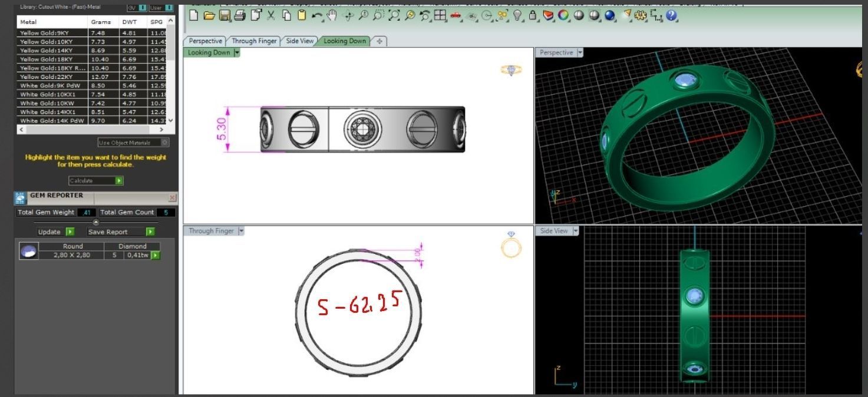Click the Zoom extents icon
Screen dimensions: 868x397
point(394,16)
